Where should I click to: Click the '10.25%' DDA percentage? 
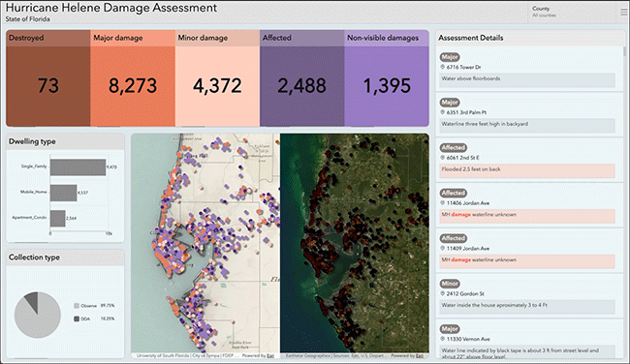tap(108, 318)
